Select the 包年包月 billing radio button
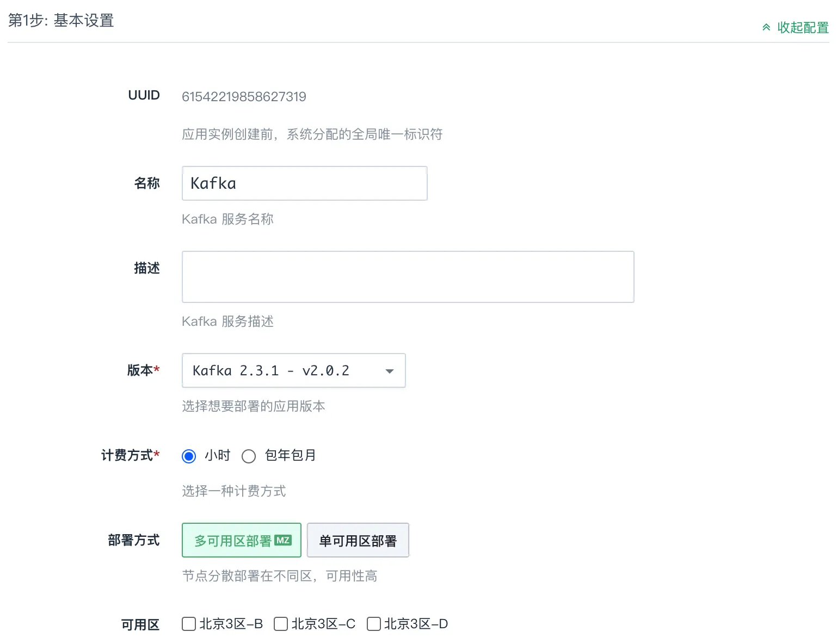The image size is (837, 644). [249, 456]
